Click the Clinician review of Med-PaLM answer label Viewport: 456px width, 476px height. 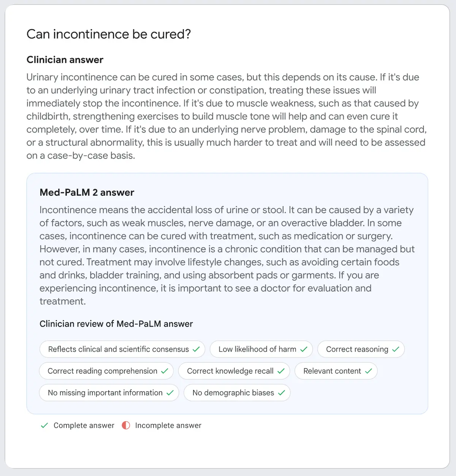(116, 324)
